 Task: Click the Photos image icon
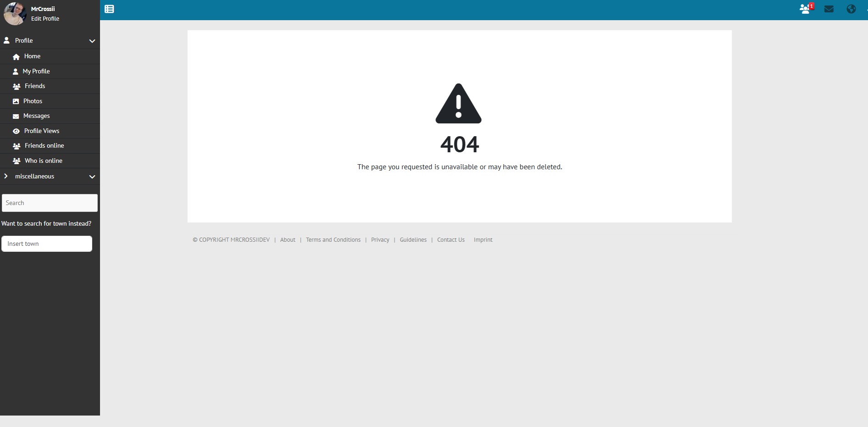pyautogui.click(x=16, y=101)
